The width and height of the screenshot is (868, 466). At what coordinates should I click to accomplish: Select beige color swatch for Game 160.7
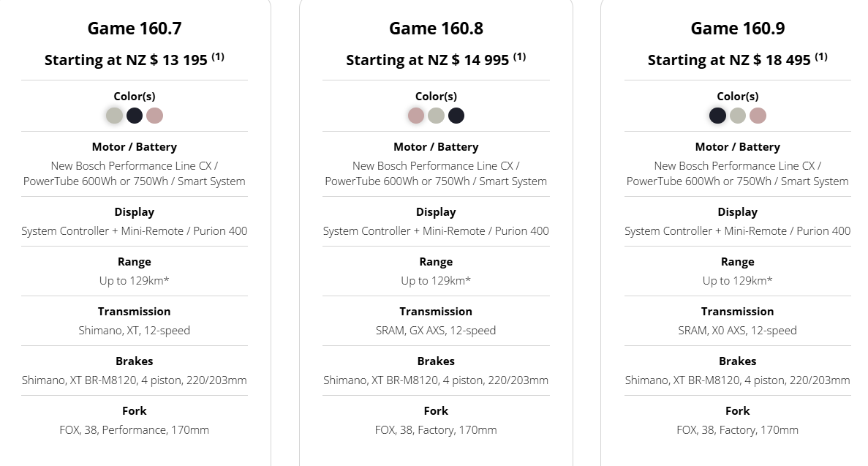[x=115, y=116]
